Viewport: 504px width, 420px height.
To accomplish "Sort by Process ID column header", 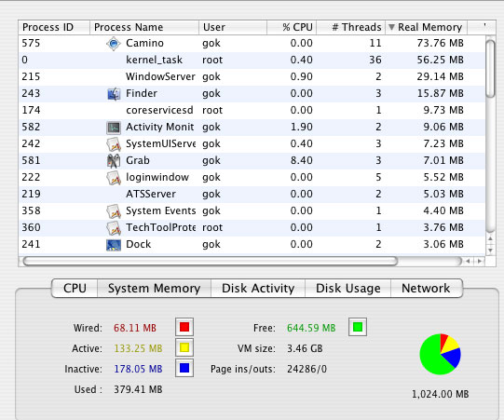I will (54, 27).
